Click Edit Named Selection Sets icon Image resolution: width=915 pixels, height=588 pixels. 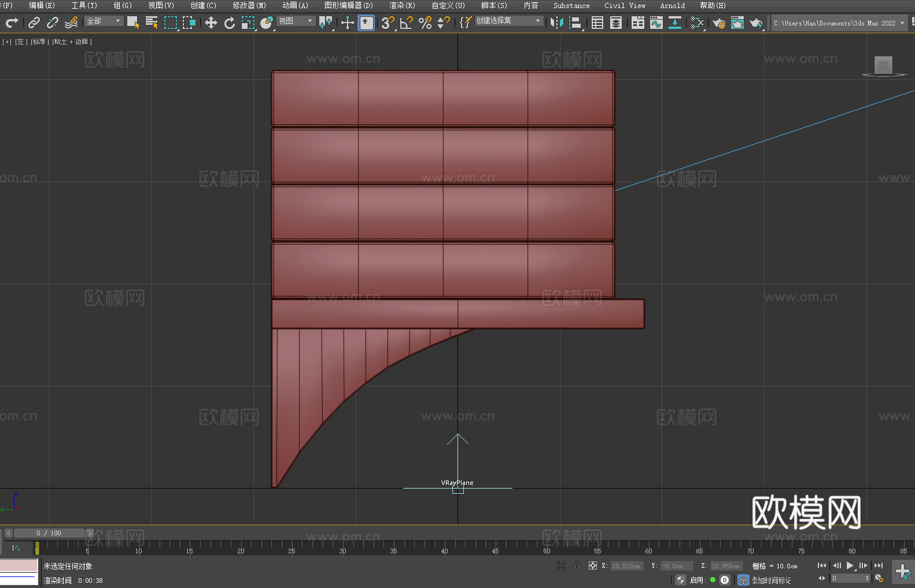(x=465, y=23)
